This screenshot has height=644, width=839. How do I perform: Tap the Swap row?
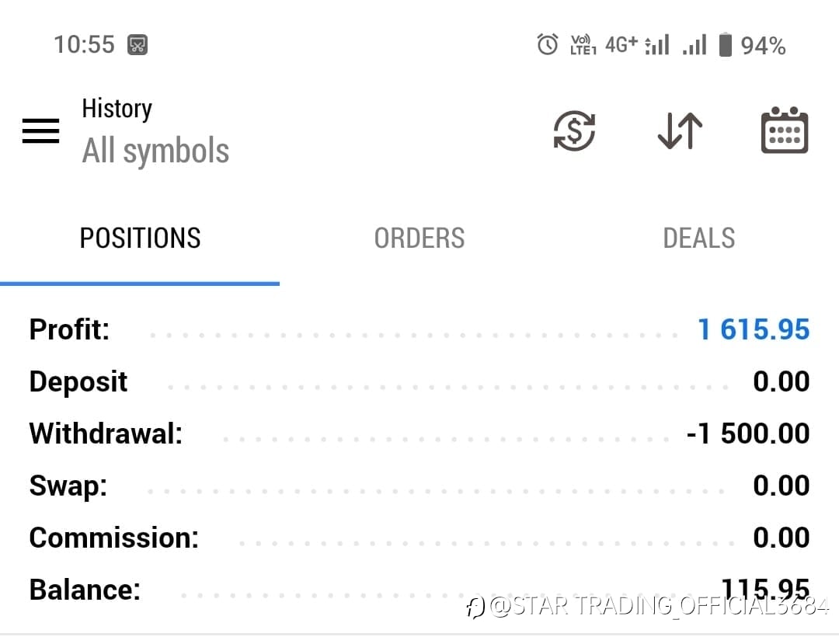point(419,486)
